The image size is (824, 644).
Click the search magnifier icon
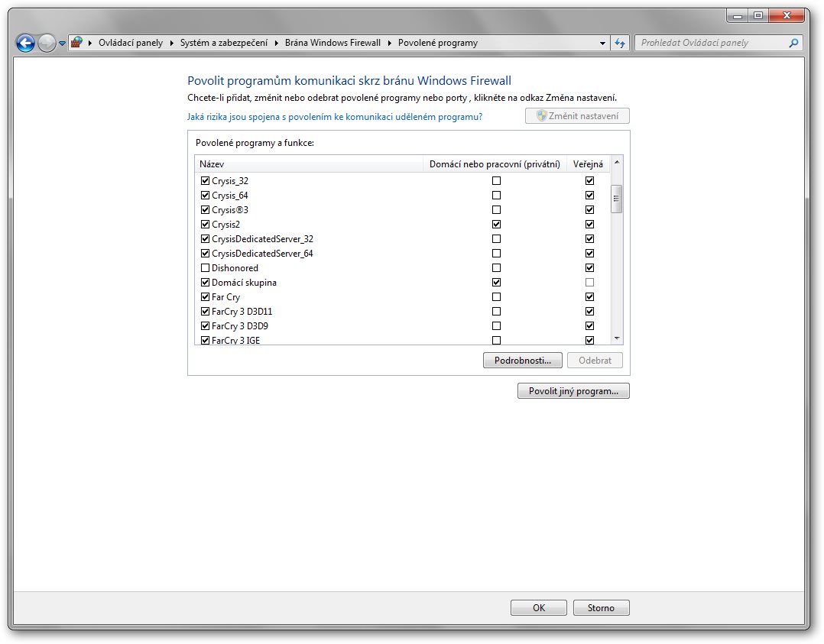point(793,43)
